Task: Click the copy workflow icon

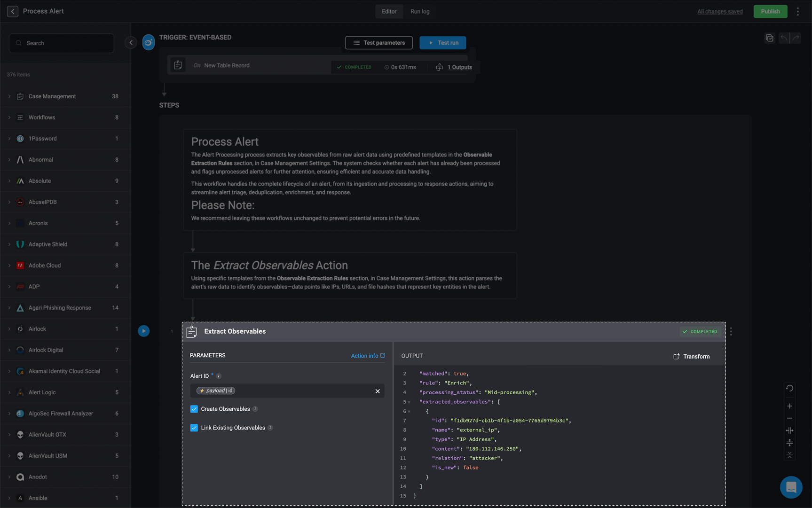Action: 769,38
